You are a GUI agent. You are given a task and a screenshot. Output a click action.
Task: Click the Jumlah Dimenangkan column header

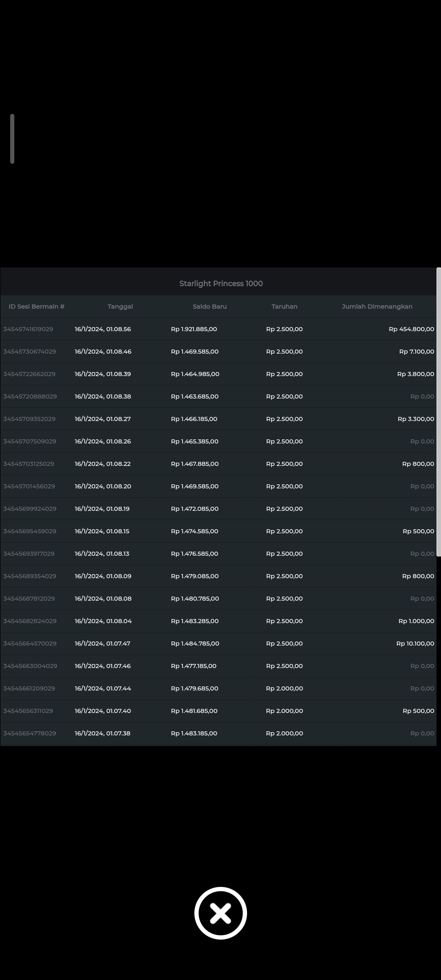click(x=377, y=306)
